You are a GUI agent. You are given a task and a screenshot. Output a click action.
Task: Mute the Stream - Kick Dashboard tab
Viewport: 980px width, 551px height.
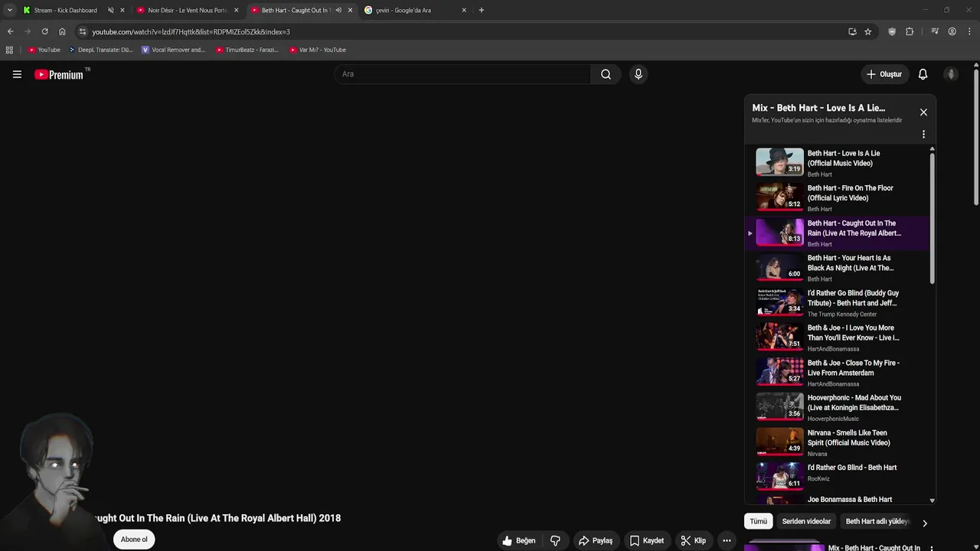110,10
